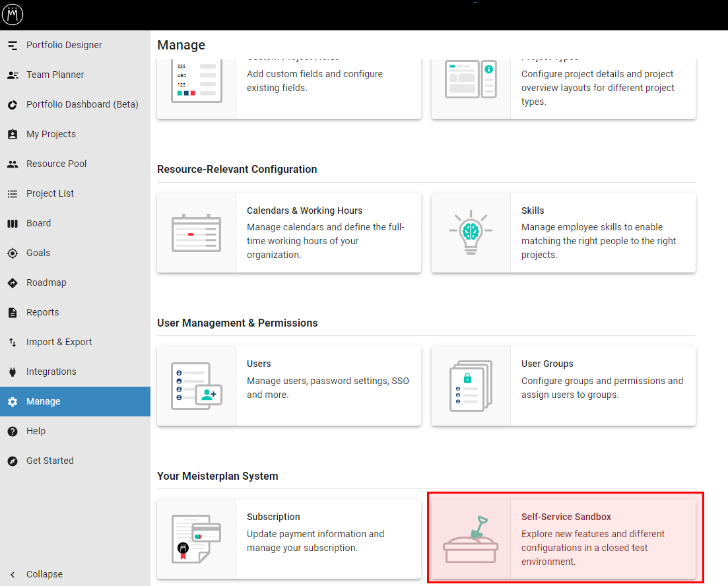
Task: Select the Manage menu item
Action: coord(75,402)
